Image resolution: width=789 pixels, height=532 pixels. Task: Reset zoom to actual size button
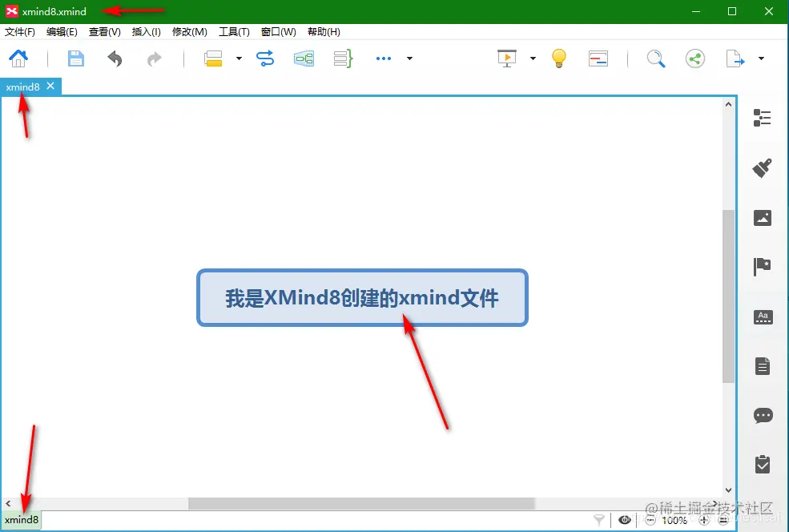[x=723, y=520]
